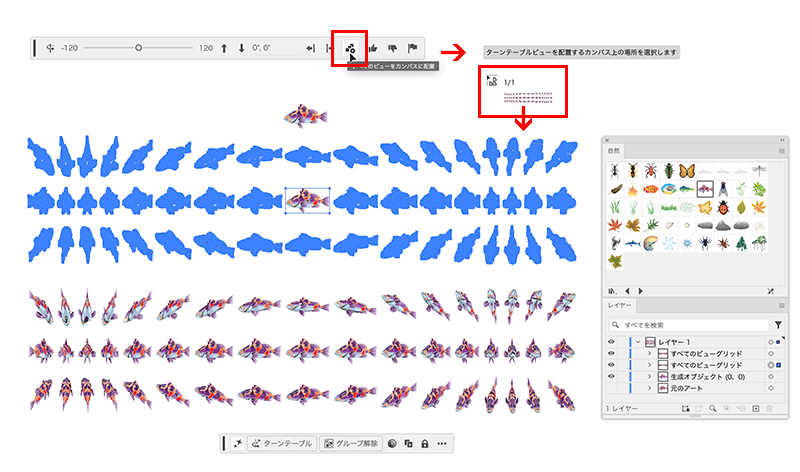Click the turntable rotation slider handle

tap(139, 47)
